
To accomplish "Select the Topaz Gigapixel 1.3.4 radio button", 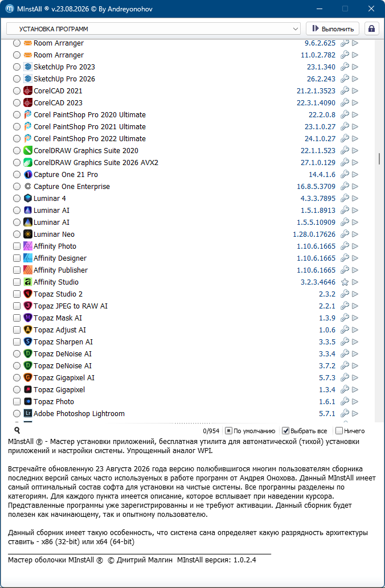I will (x=17, y=389).
